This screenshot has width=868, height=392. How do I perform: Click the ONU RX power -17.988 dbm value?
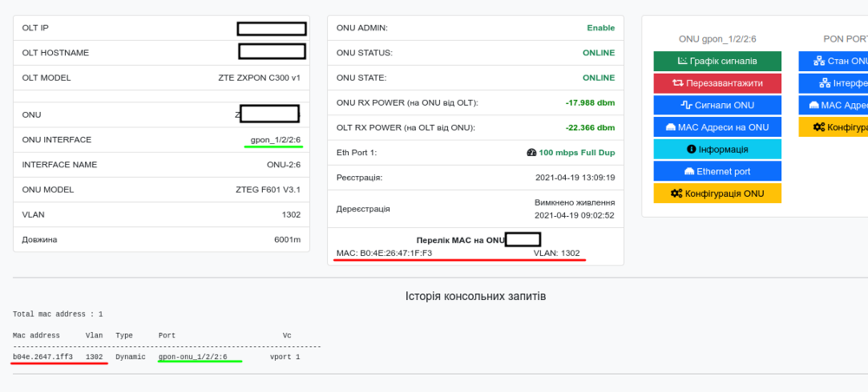(x=589, y=102)
